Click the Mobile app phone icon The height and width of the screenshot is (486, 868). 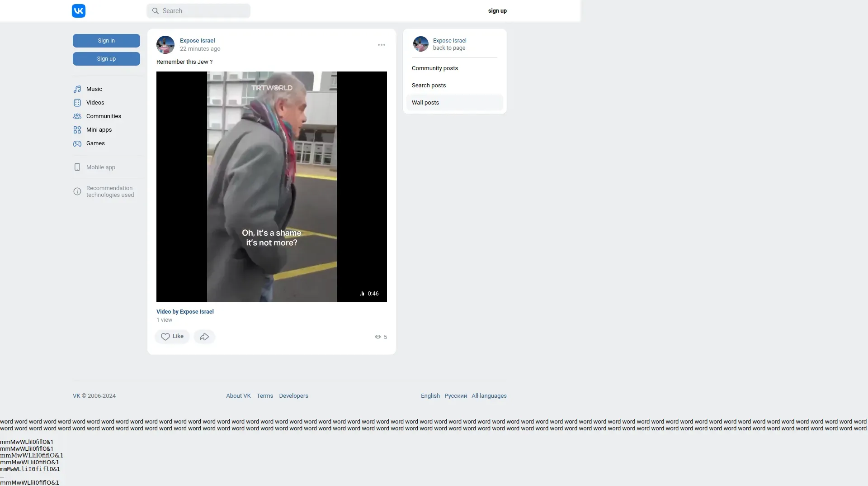point(77,167)
